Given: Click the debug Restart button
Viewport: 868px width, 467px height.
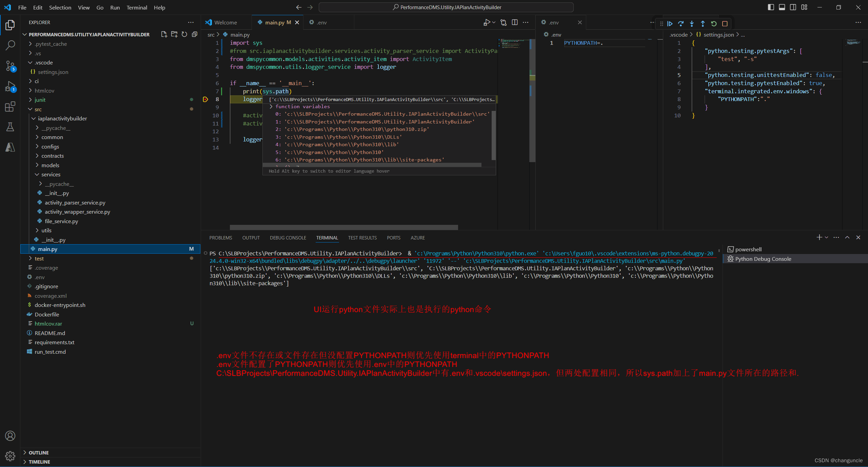Looking at the screenshot, I should [x=714, y=23].
